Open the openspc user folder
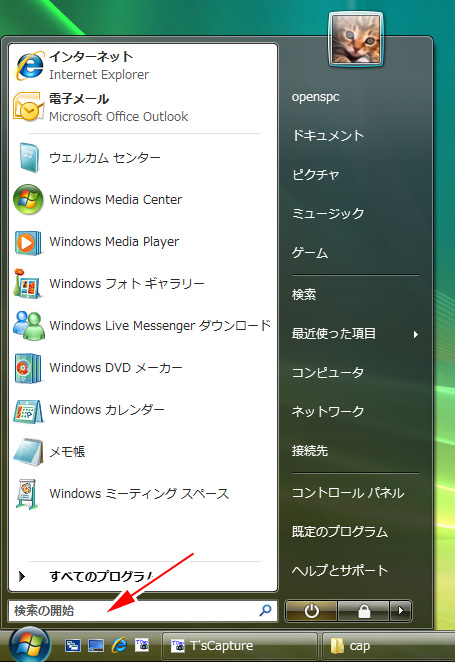The height and width of the screenshot is (662, 455). [316, 97]
